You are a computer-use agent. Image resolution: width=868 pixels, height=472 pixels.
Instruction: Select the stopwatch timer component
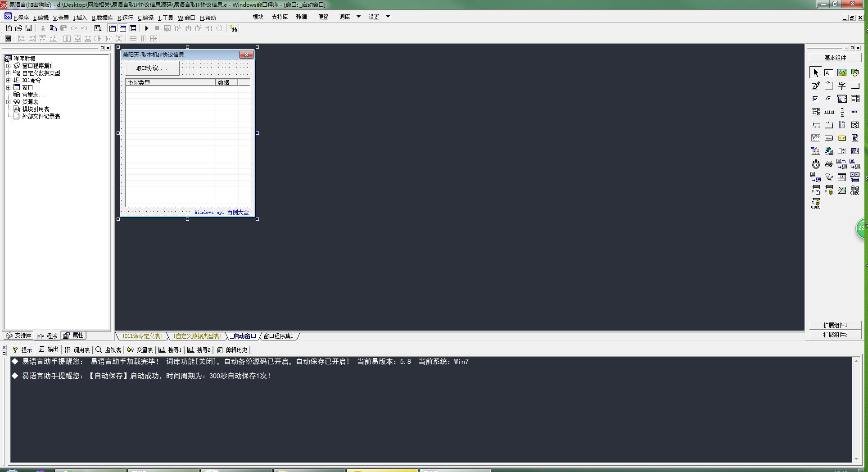816,164
